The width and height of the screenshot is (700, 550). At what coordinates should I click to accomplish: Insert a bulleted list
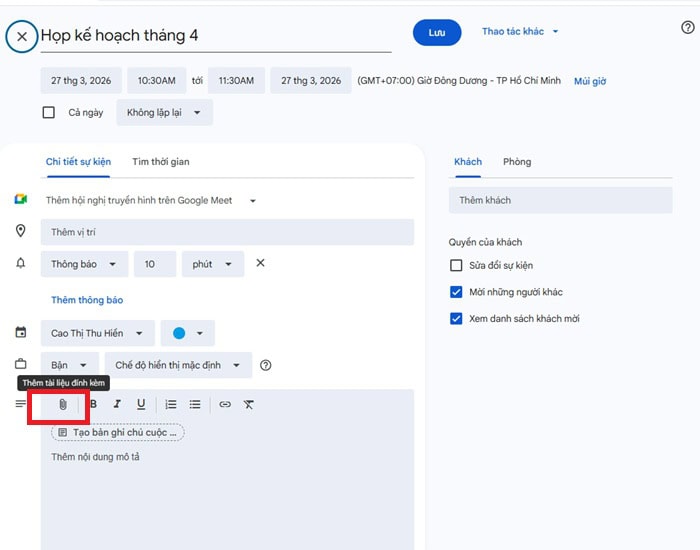[195, 405]
